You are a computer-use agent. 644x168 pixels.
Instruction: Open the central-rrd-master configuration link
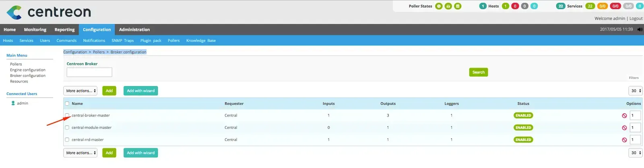coord(87,139)
